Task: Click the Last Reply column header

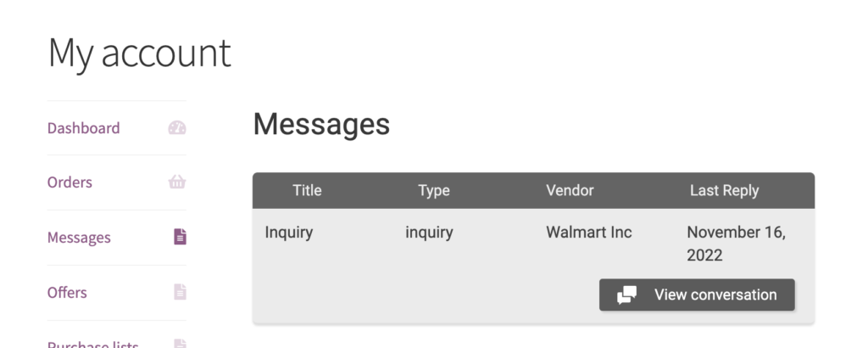Action: click(724, 191)
